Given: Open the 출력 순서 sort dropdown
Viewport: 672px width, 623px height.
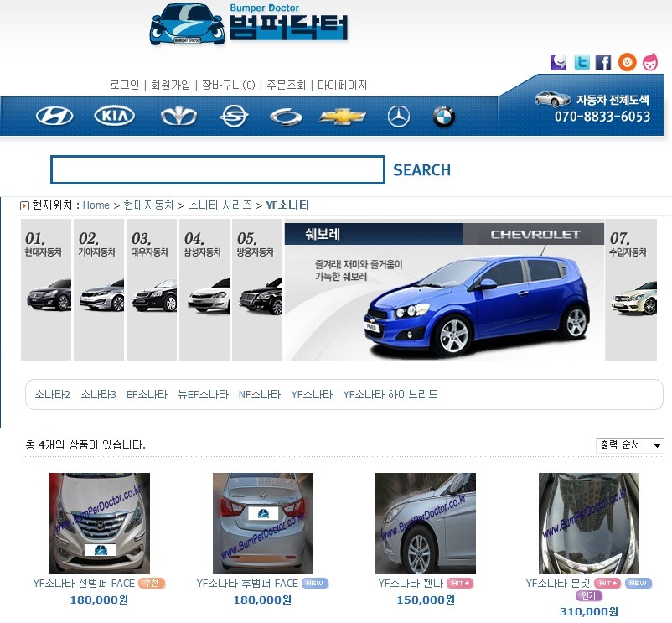Looking at the screenshot, I should [x=629, y=445].
